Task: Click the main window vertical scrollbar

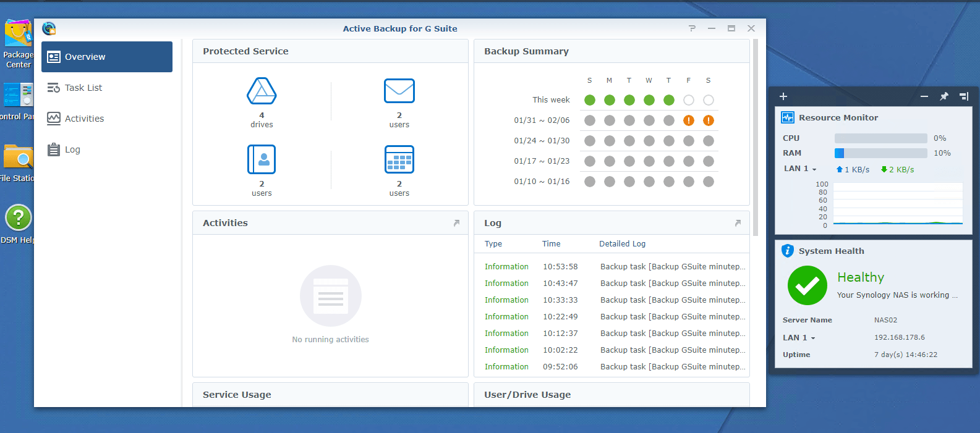Action: coord(756,138)
